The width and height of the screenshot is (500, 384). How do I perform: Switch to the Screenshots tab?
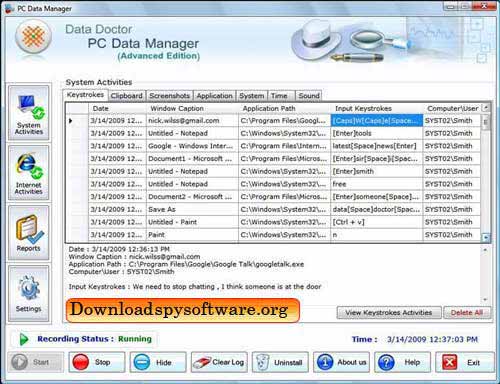(x=169, y=96)
